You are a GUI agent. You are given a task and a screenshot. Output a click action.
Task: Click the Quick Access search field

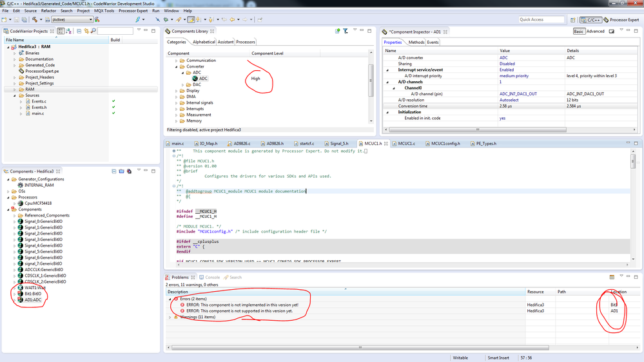(x=542, y=19)
